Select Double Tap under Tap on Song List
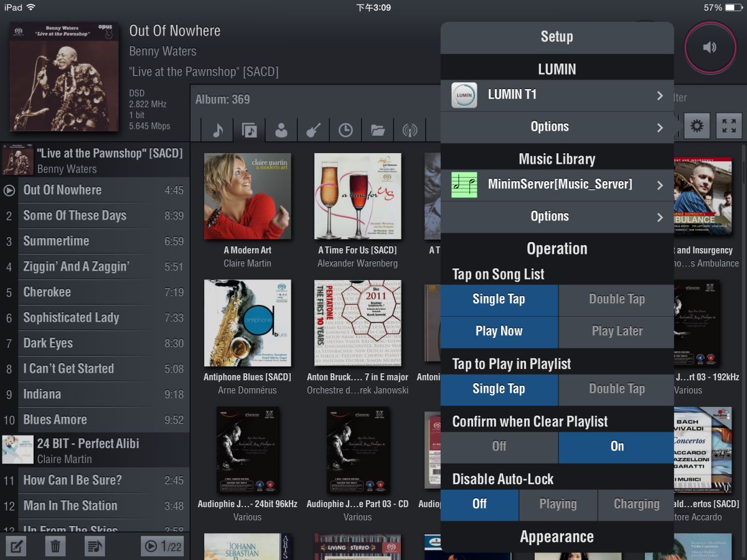747x560 pixels. pyautogui.click(x=617, y=299)
